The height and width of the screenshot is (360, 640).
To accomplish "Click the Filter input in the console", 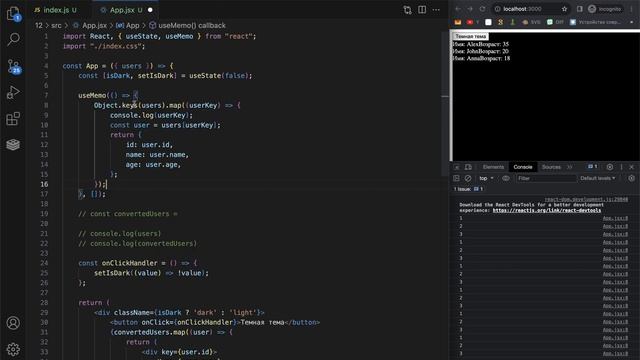I will 546,178.
